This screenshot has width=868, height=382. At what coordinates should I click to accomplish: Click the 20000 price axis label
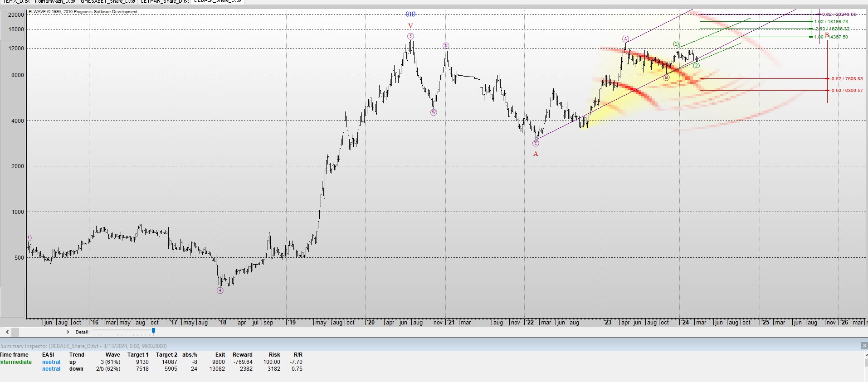16,15
